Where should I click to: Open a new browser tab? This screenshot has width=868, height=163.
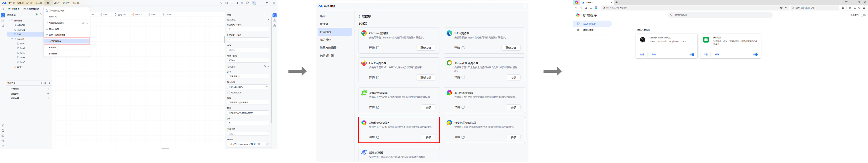617,2
